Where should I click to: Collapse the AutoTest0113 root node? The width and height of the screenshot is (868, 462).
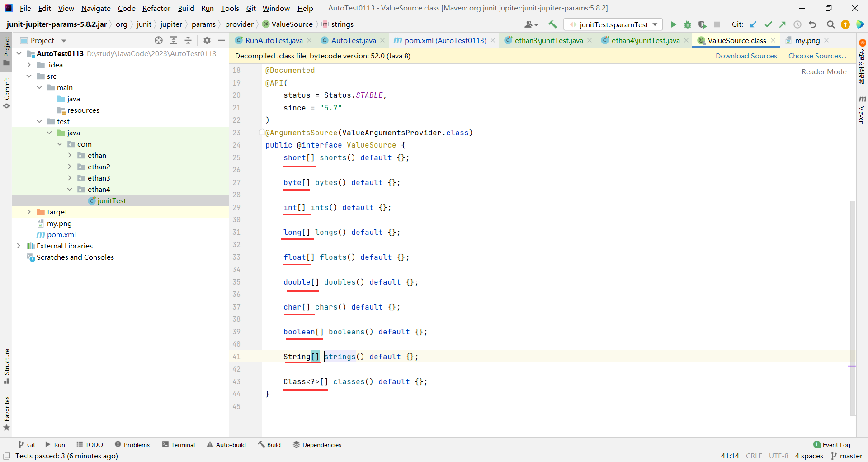(19, 53)
